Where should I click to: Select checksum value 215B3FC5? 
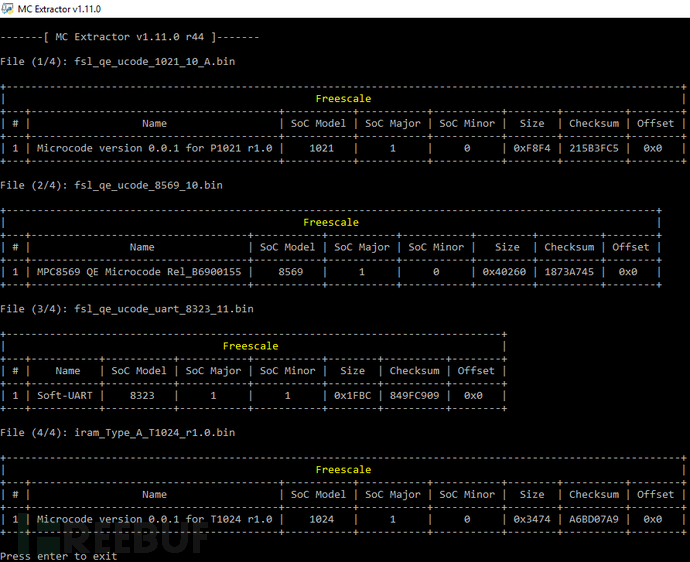click(x=594, y=148)
